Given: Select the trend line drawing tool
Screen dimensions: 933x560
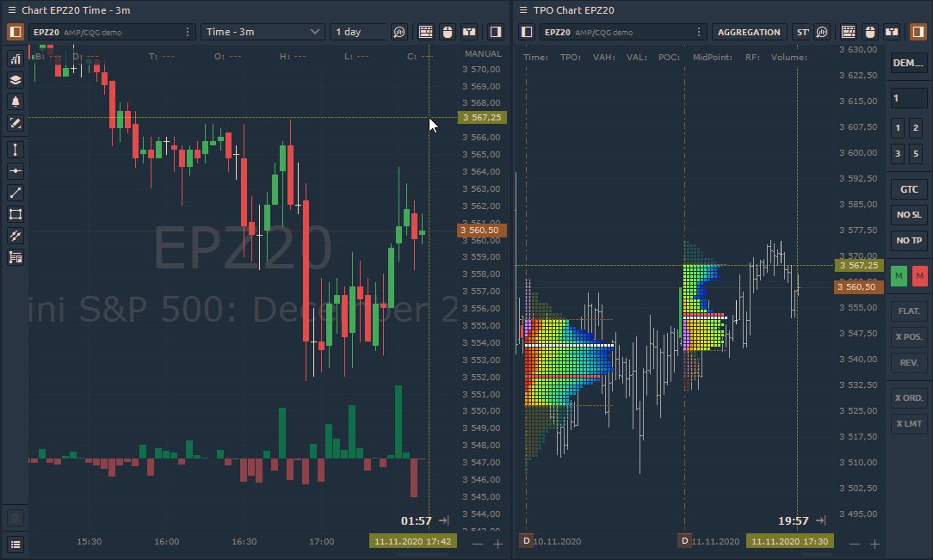Looking at the screenshot, I should pos(15,193).
